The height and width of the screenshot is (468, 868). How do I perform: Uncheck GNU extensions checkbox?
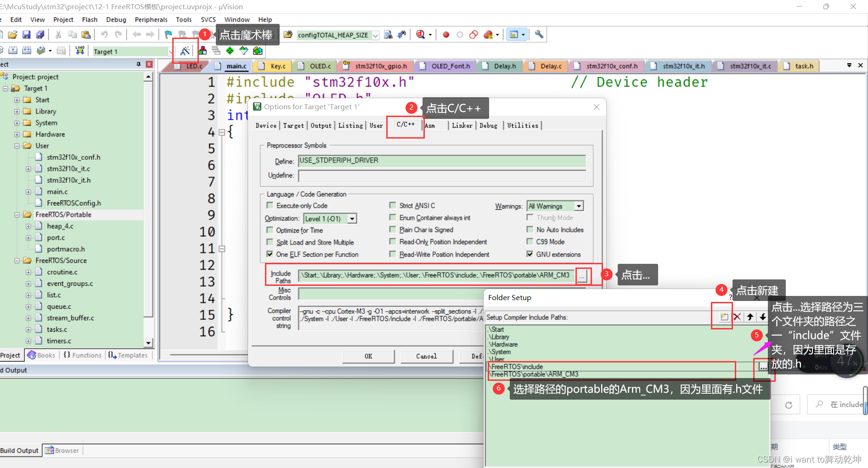pyautogui.click(x=530, y=254)
